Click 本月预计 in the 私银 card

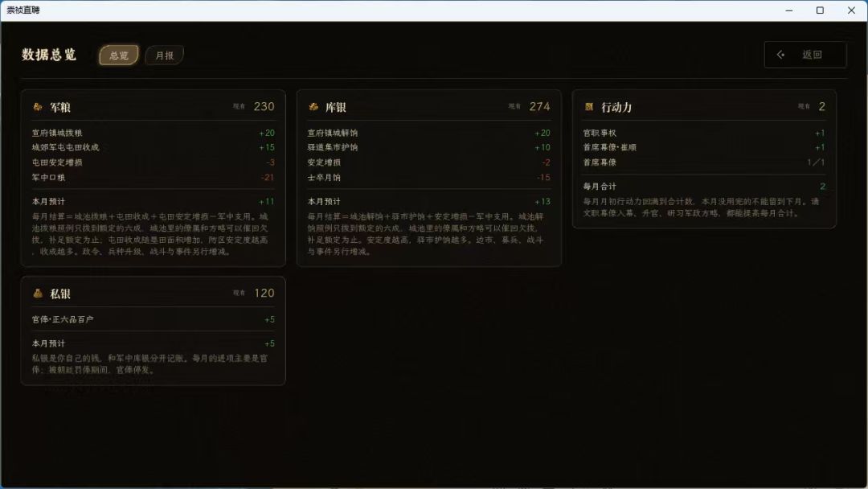click(48, 343)
